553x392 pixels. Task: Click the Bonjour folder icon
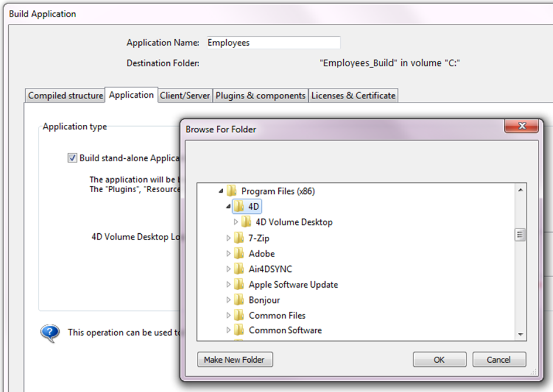pyautogui.click(x=239, y=300)
